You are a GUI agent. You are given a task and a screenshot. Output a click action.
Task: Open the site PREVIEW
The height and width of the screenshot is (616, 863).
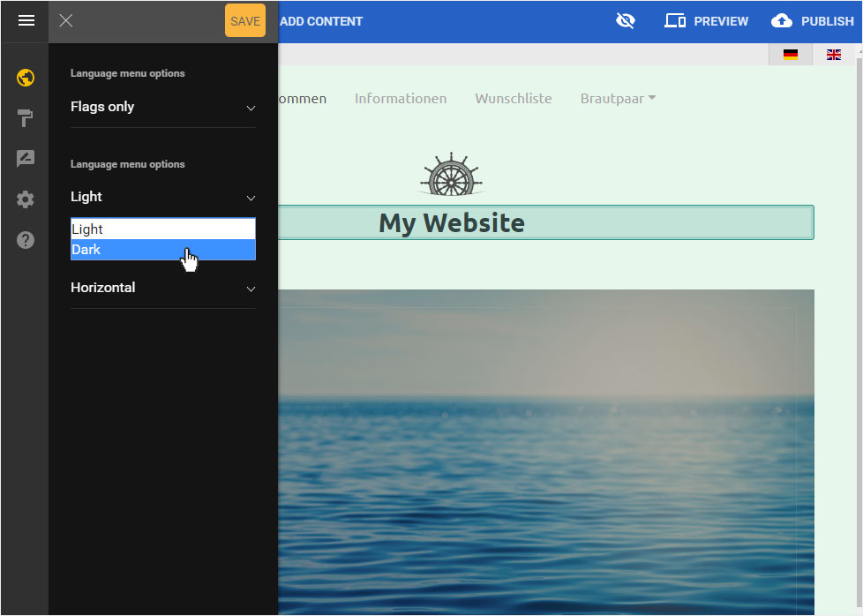706,21
